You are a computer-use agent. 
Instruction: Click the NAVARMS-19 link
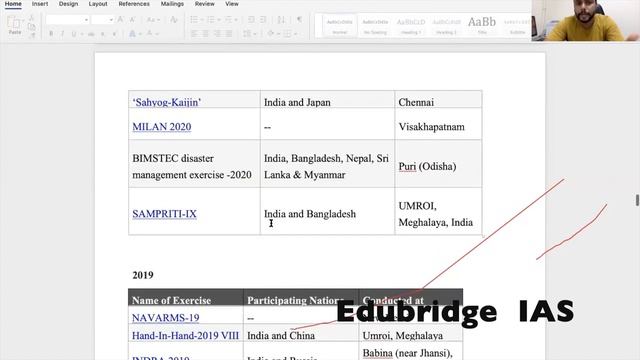tap(166, 318)
